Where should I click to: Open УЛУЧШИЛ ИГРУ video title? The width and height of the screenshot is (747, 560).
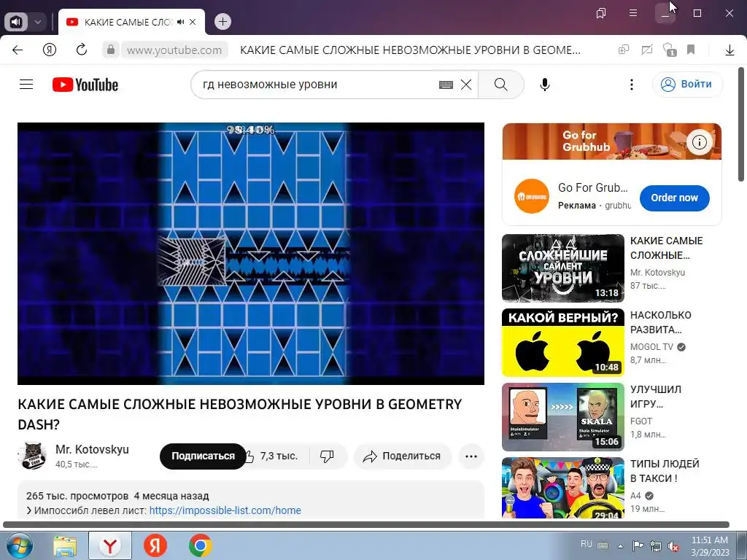(x=656, y=396)
